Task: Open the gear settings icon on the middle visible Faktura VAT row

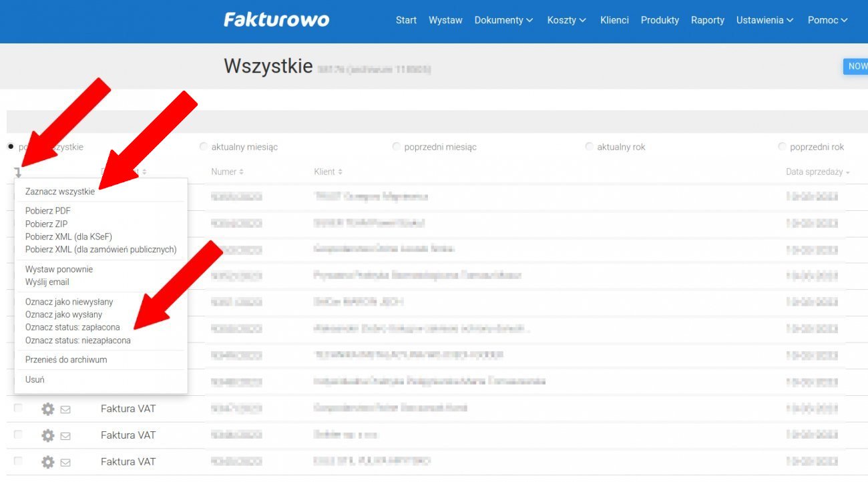Action: pyautogui.click(x=48, y=435)
